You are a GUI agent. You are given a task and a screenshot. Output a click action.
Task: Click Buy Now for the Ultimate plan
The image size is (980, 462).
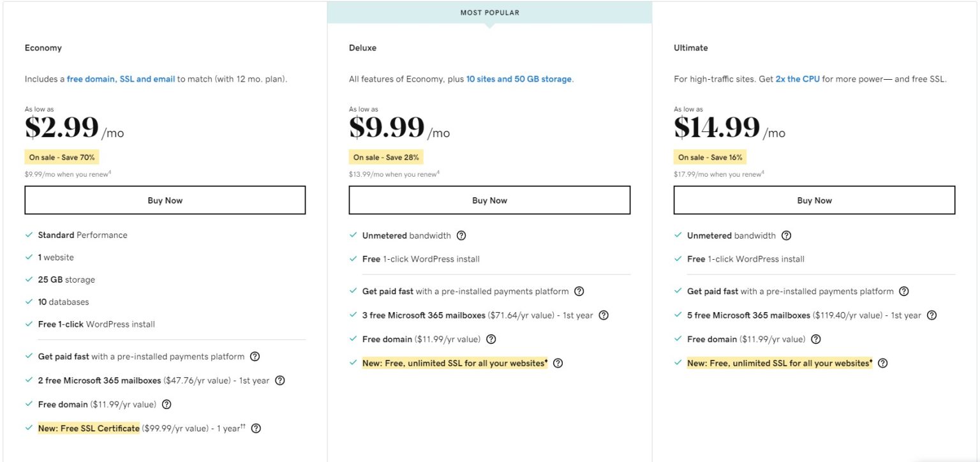[814, 200]
